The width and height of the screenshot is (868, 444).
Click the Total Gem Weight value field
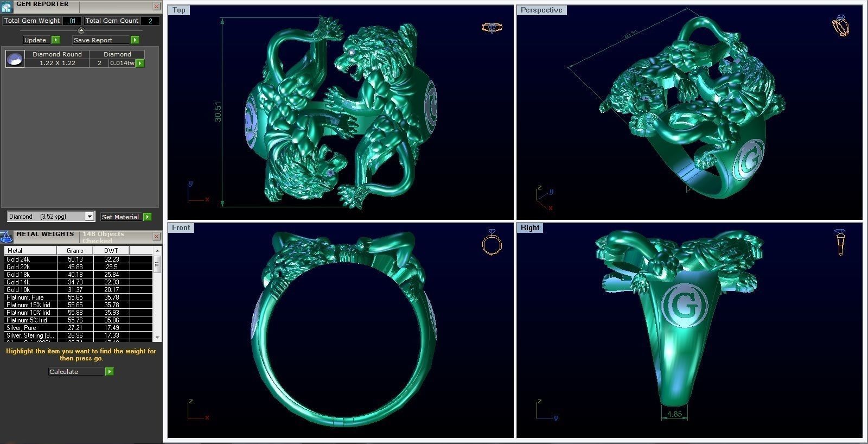(72, 21)
